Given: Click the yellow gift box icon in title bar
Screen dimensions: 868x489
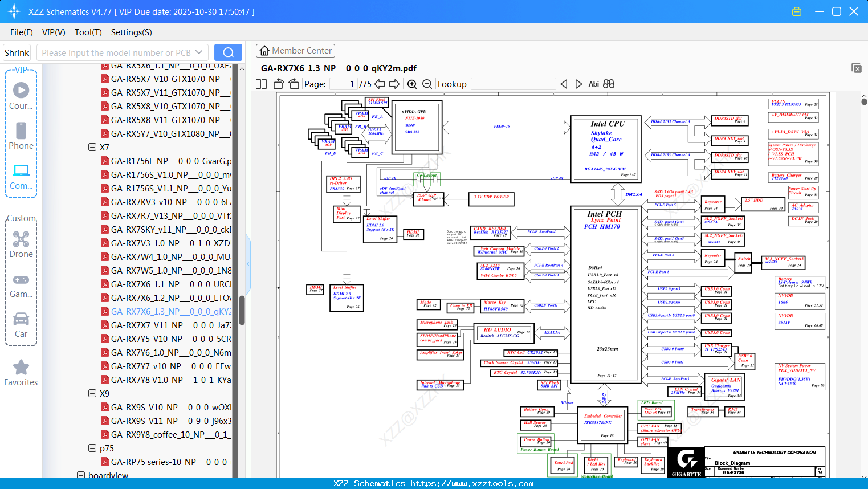Looking at the screenshot, I should pos(797,11).
